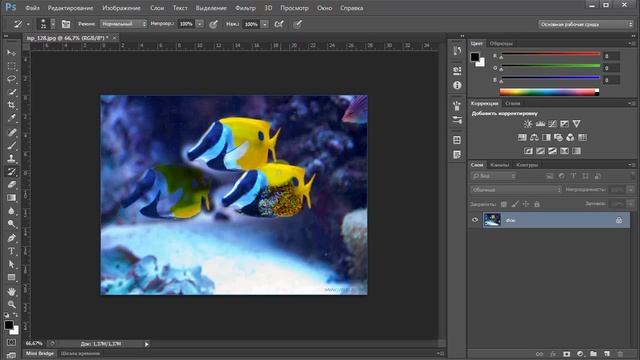Toggle airbrush mode in options bar
640x360 pixels.
point(279,24)
